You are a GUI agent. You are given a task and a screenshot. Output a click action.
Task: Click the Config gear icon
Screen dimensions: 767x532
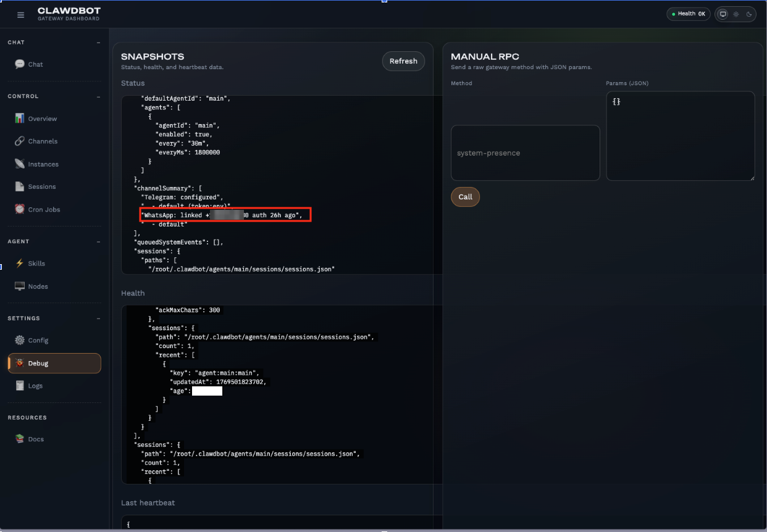click(20, 340)
